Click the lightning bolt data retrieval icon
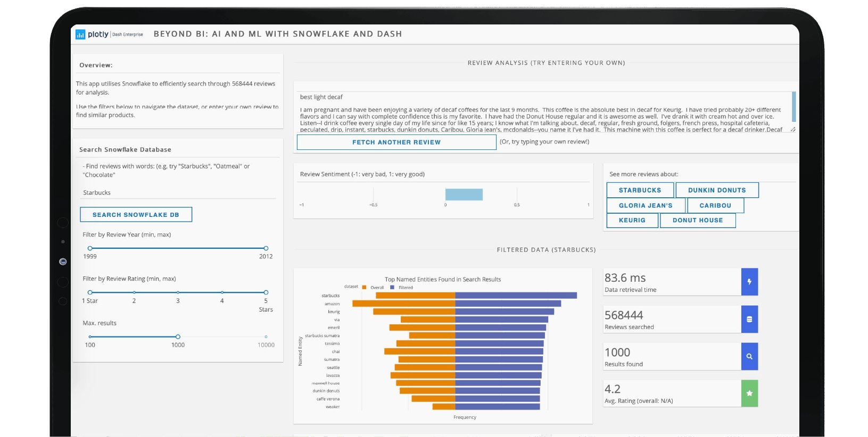Viewport: 868px width, 437px height. click(x=749, y=282)
